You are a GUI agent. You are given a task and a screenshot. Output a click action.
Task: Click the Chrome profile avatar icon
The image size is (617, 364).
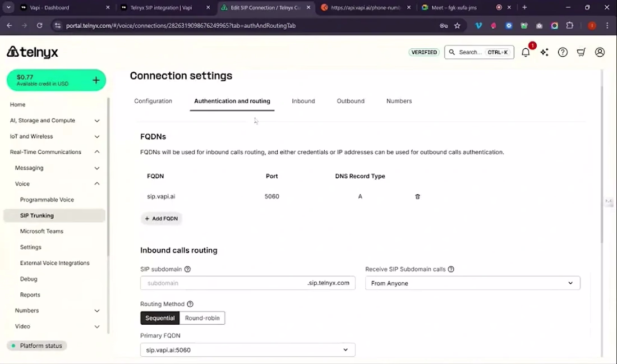pyautogui.click(x=592, y=26)
